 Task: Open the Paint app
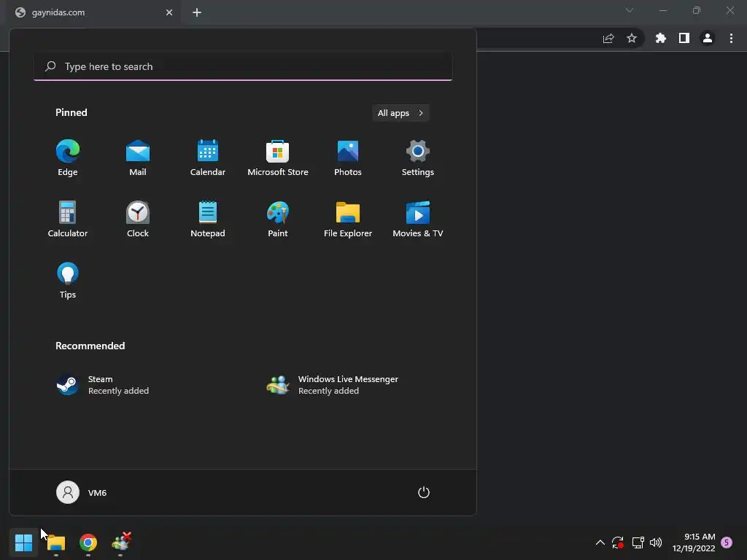pyautogui.click(x=278, y=219)
